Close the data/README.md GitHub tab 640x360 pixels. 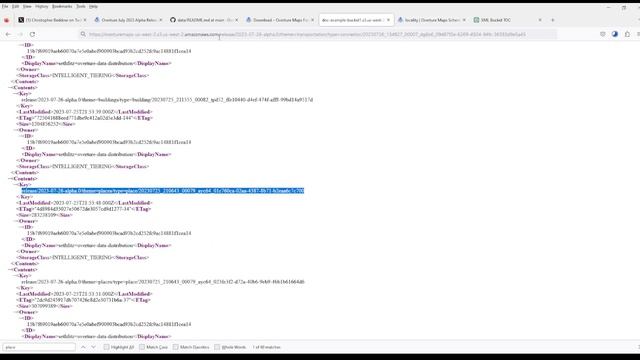coord(236,20)
